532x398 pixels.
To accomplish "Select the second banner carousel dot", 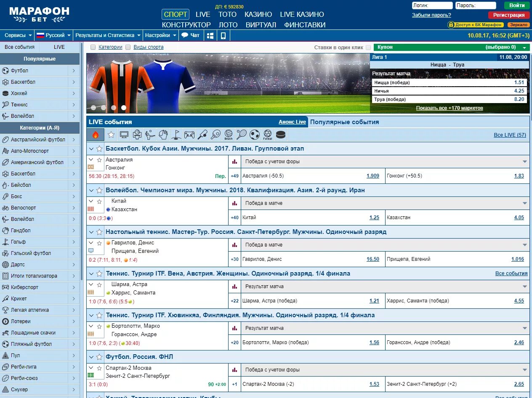I will tap(104, 108).
